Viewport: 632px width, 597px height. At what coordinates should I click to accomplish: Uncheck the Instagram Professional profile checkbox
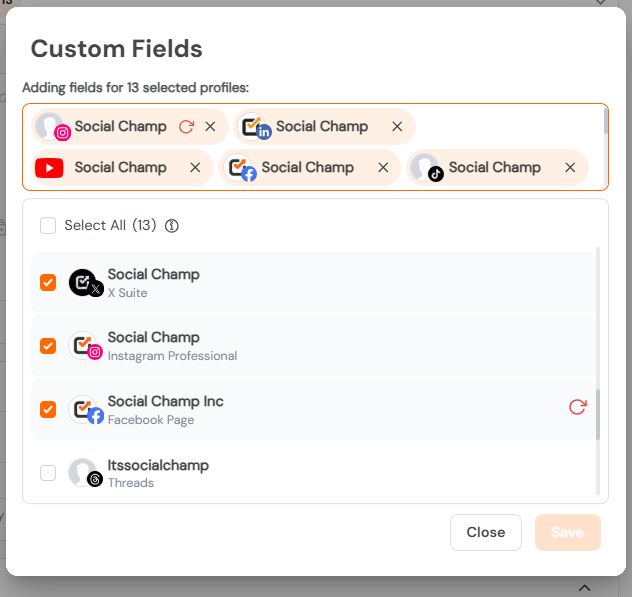(x=48, y=346)
